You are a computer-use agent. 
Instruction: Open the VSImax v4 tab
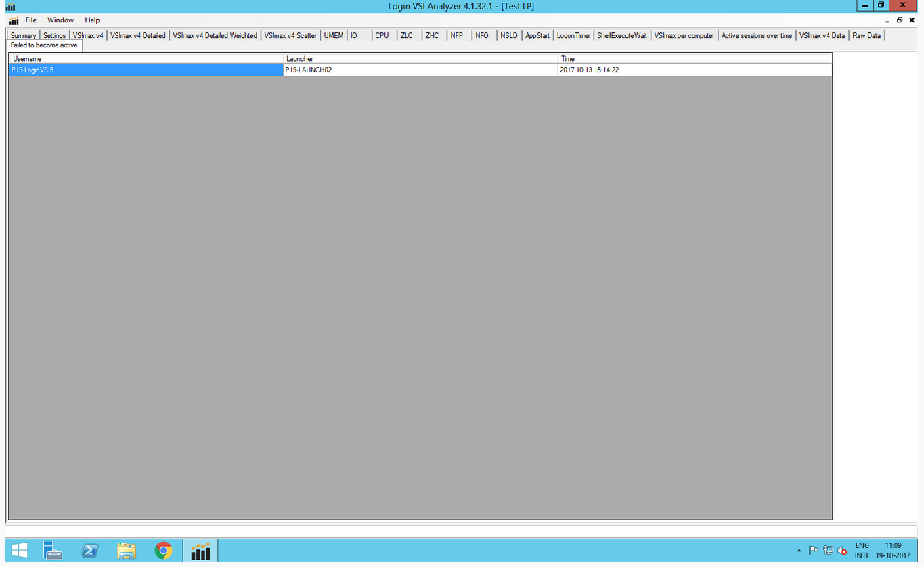[88, 35]
